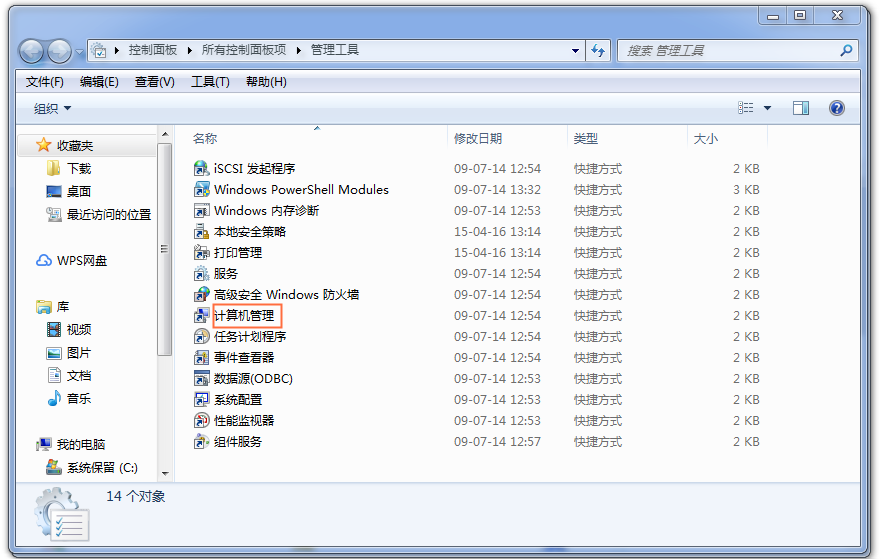
Task: Click the 打印管理 printer icon
Action: pyautogui.click(x=201, y=252)
